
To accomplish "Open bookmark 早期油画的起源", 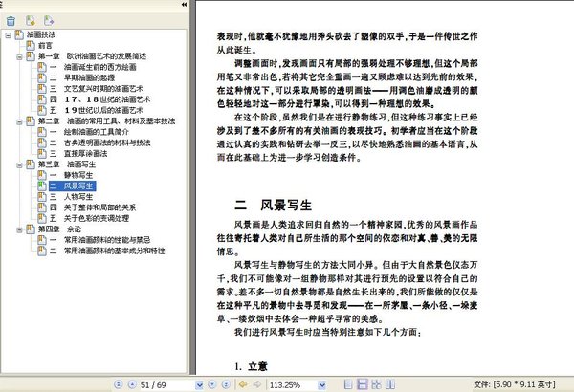I will (x=82, y=78).
